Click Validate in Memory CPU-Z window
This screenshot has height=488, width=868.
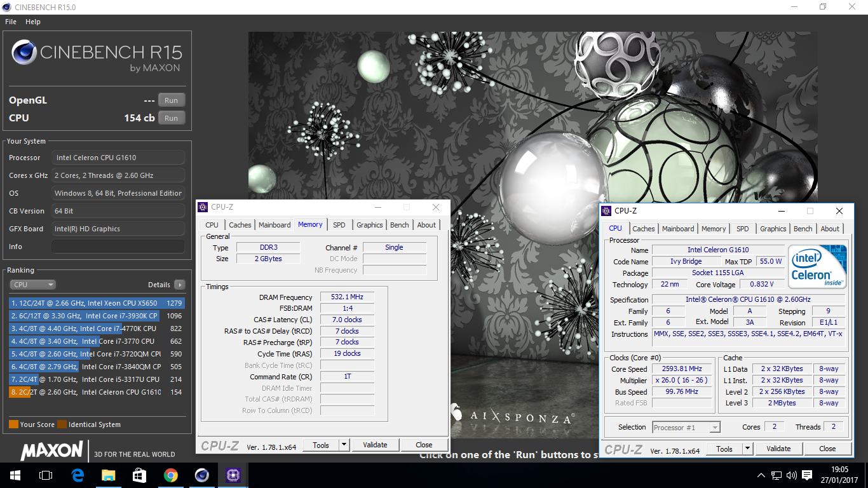pos(375,445)
